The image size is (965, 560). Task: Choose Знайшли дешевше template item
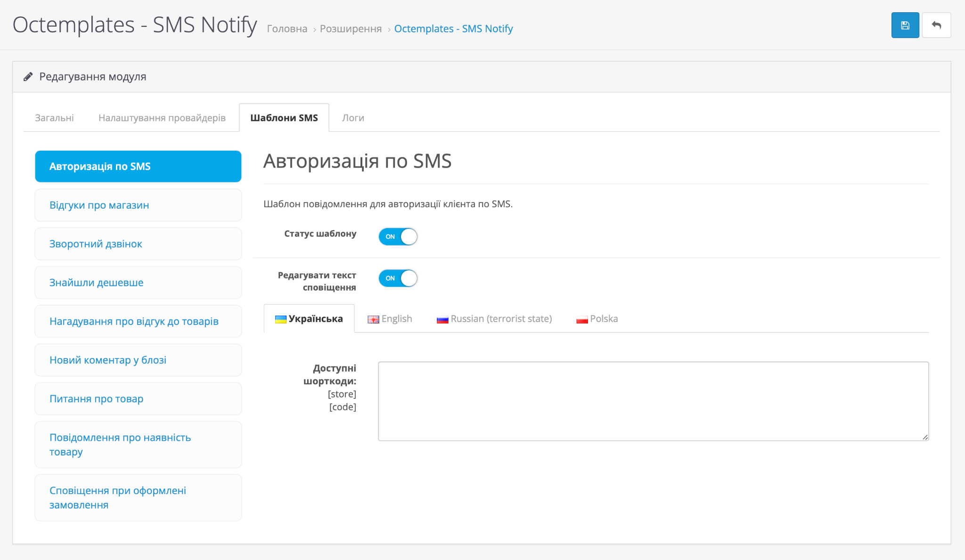138,283
